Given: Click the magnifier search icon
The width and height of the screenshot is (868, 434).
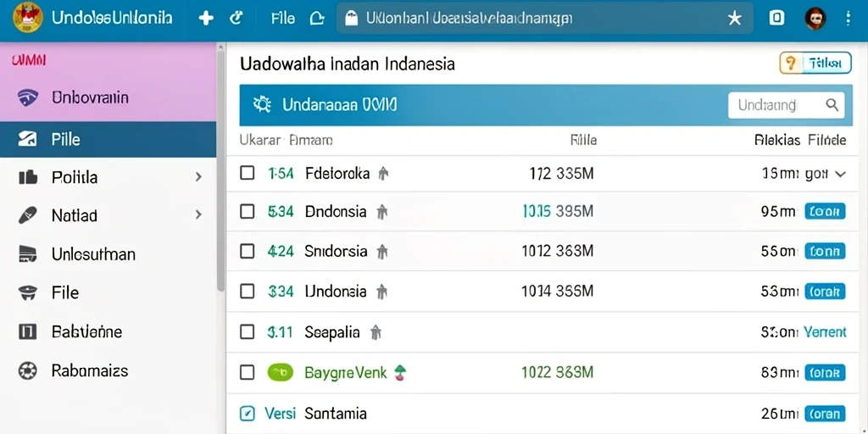Looking at the screenshot, I should point(832,104).
